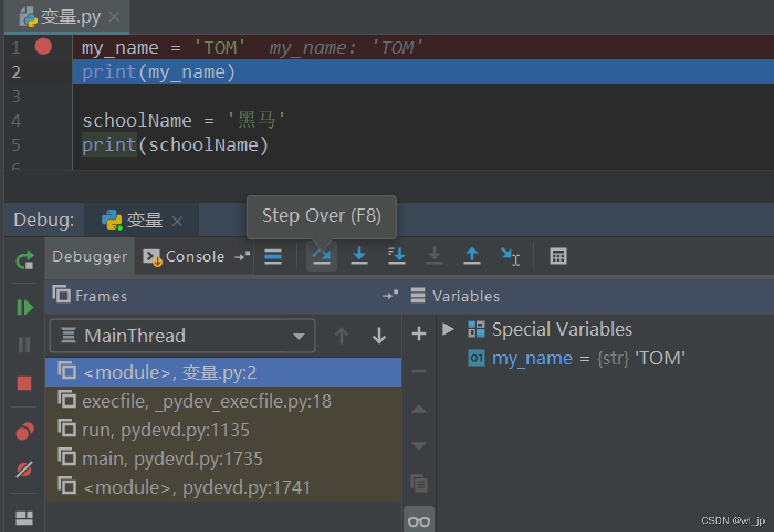Click the restore layout icon
The width and height of the screenshot is (774, 532).
point(24,518)
